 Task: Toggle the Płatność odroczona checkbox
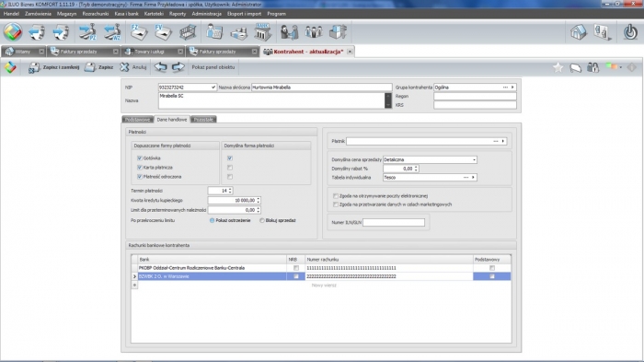pos(140,177)
